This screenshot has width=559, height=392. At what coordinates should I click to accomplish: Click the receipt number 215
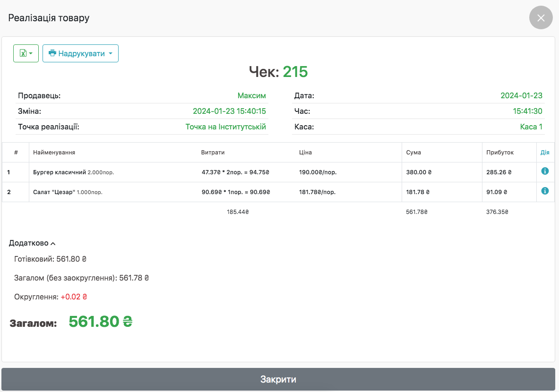point(295,72)
